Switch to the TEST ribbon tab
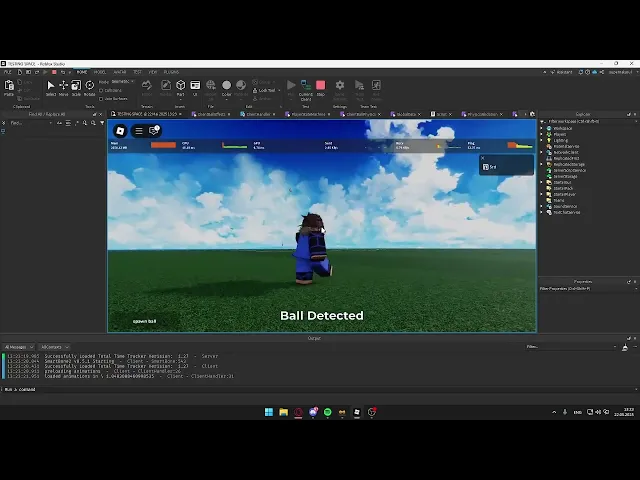640x480 pixels. click(x=137, y=72)
